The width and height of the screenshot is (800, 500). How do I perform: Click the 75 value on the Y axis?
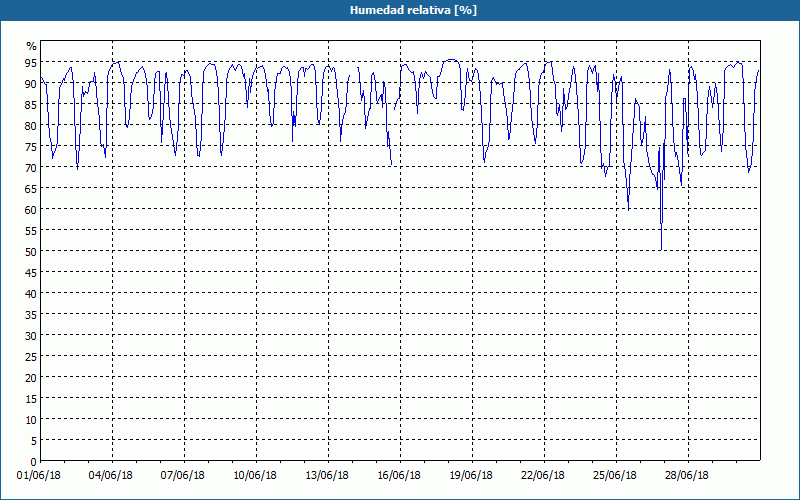[31, 146]
